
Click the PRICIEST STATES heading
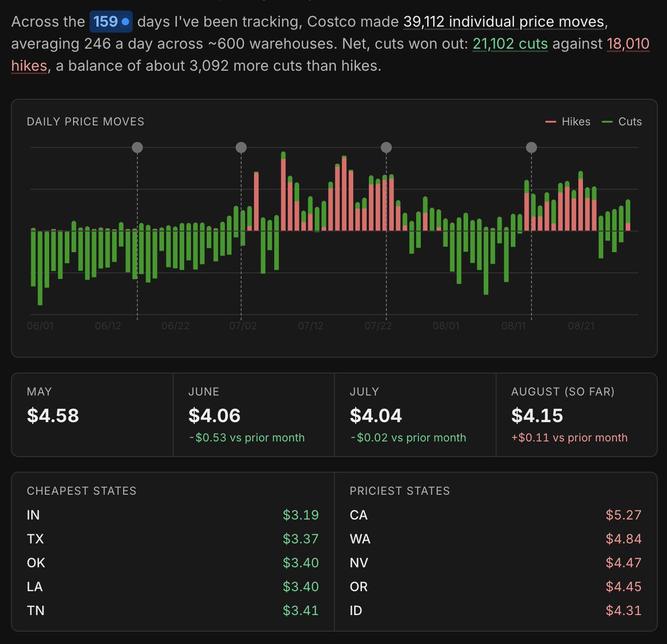click(400, 491)
